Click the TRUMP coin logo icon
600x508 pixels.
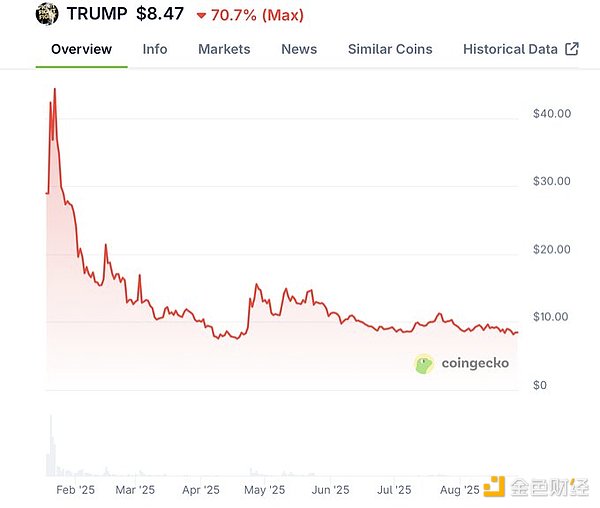tap(46, 14)
